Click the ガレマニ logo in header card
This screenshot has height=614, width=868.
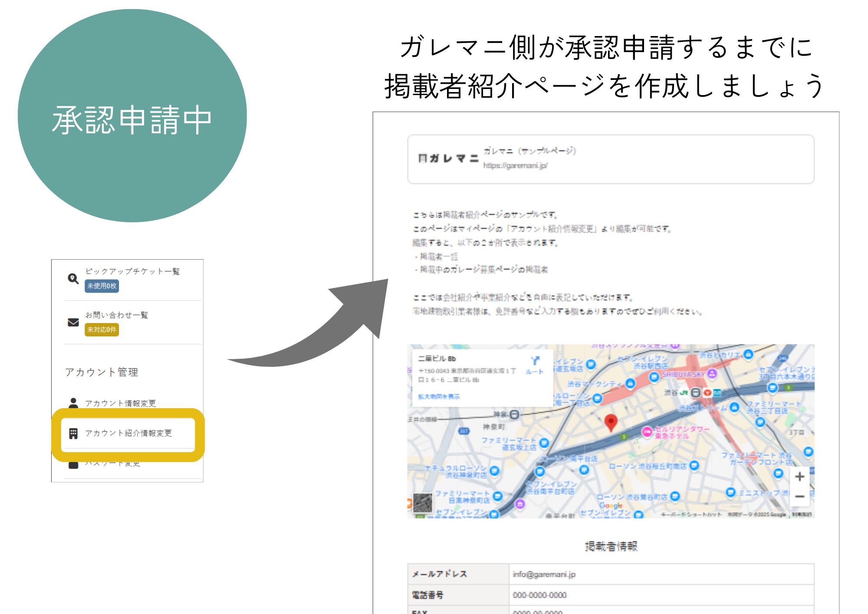tap(448, 158)
